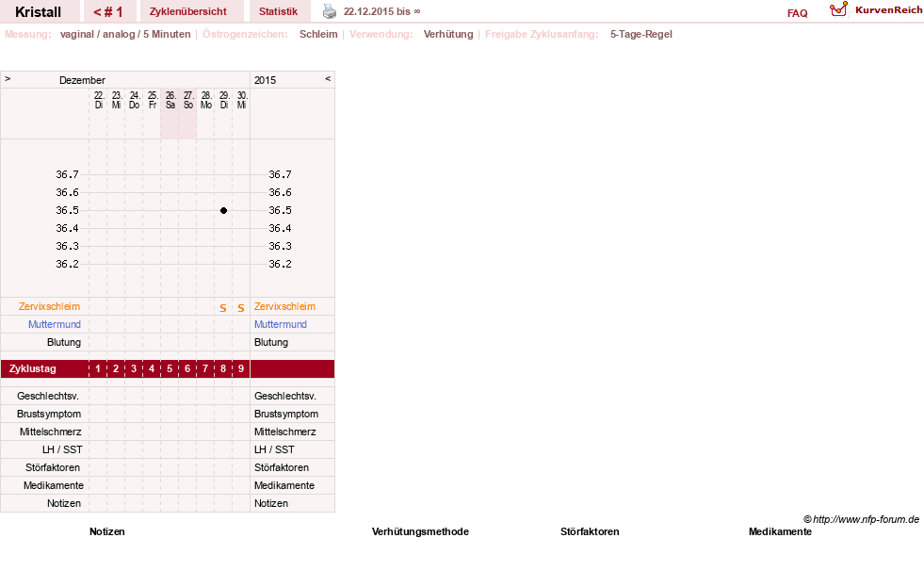924x587 pixels.
Task: Click cycle day 1 in Zyklustag row
Action: pos(98,369)
